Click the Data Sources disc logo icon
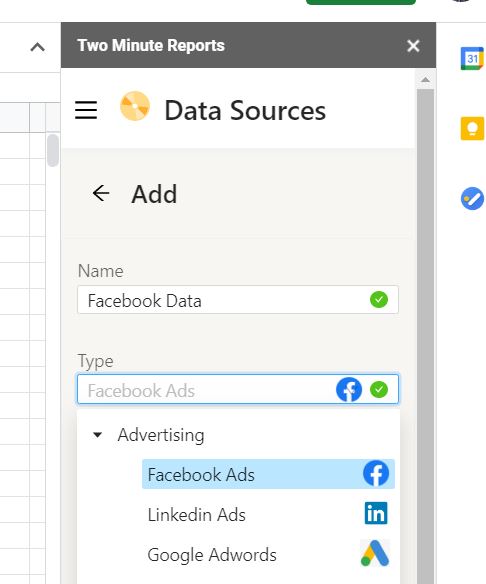The height and width of the screenshot is (584, 486). 135,106
